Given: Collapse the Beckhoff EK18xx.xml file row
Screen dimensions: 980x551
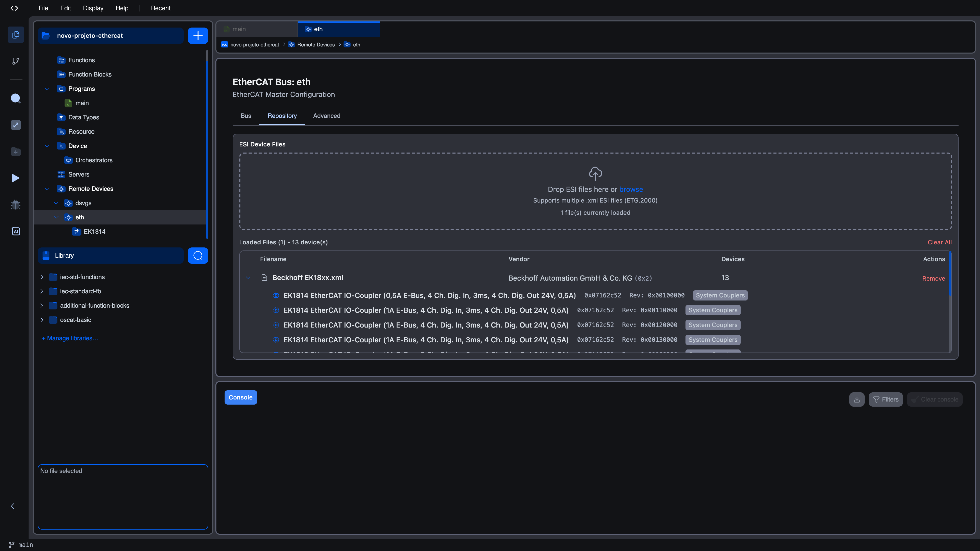Looking at the screenshot, I should (248, 278).
